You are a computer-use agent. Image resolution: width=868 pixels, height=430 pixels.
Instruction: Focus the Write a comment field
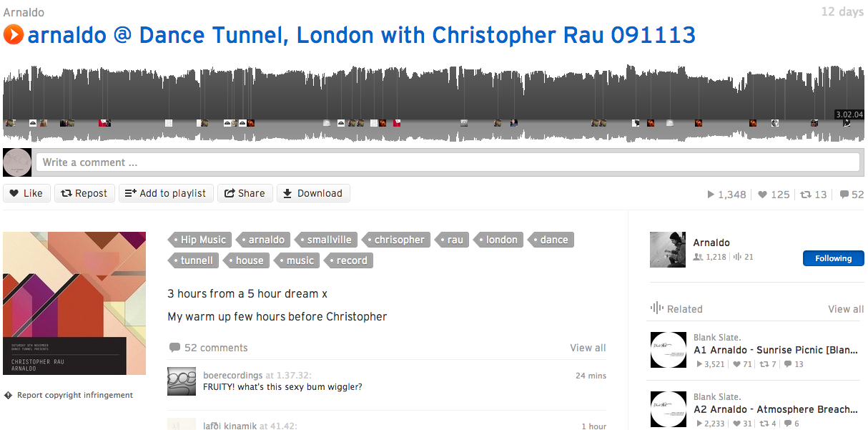pyautogui.click(x=448, y=162)
